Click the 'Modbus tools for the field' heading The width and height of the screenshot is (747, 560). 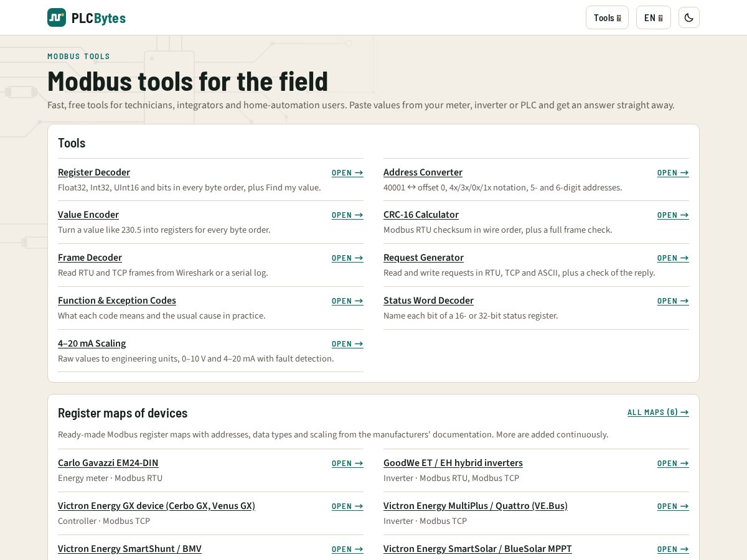coord(187,82)
